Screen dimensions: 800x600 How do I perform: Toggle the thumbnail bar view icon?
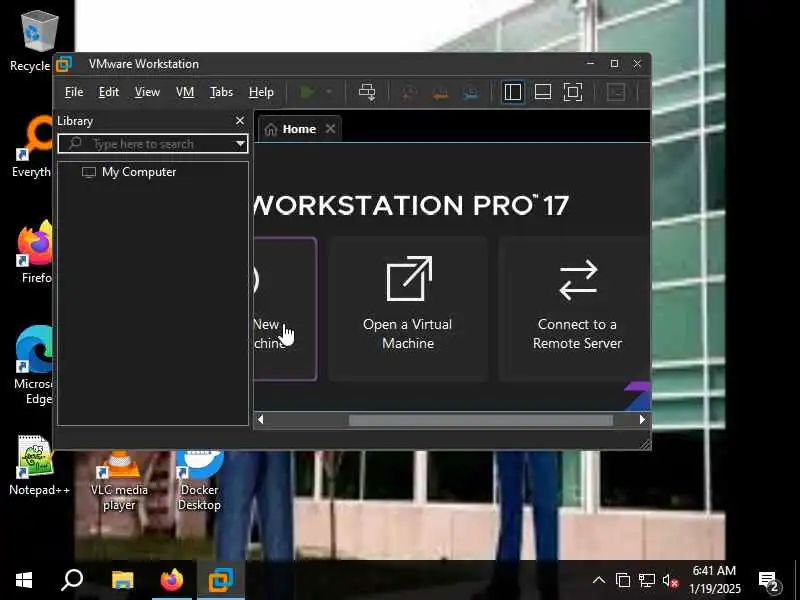pos(542,92)
